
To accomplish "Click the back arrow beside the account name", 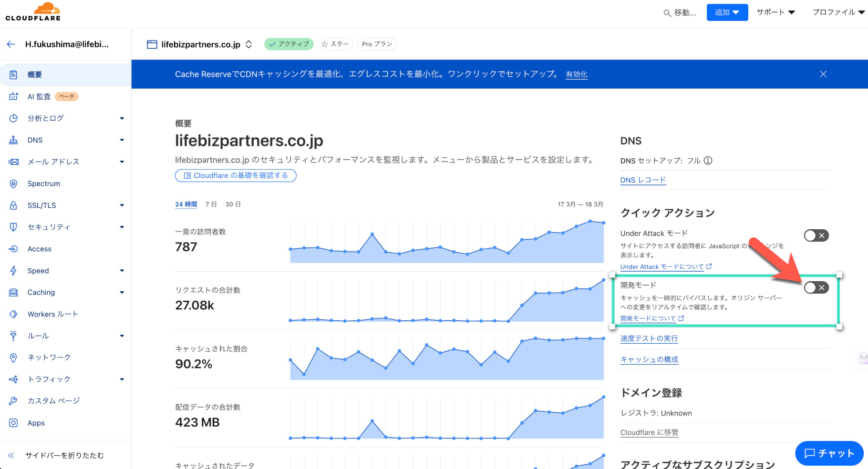I will coord(11,44).
